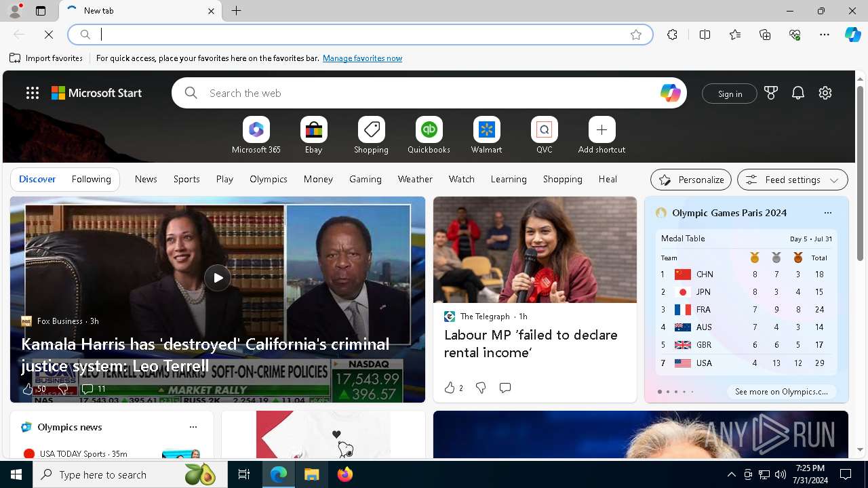The width and height of the screenshot is (868, 488).
Task: Open the Sports category
Action: click(186, 179)
